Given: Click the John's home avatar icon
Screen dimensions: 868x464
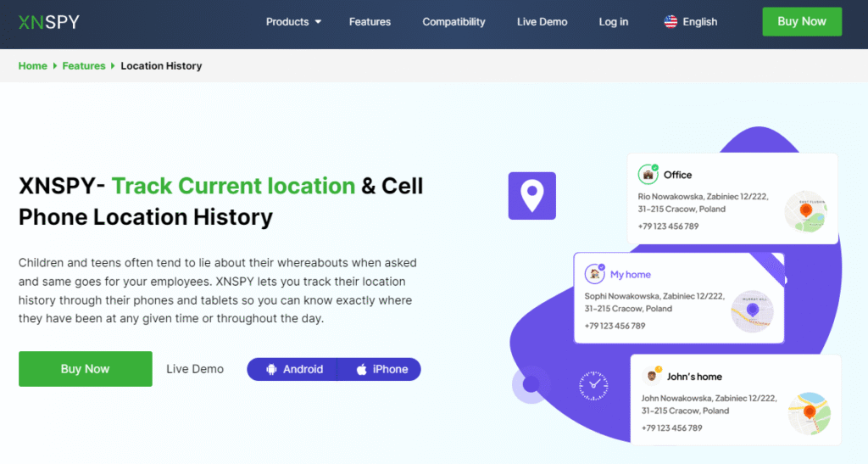Looking at the screenshot, I should (x=652, y=376).
